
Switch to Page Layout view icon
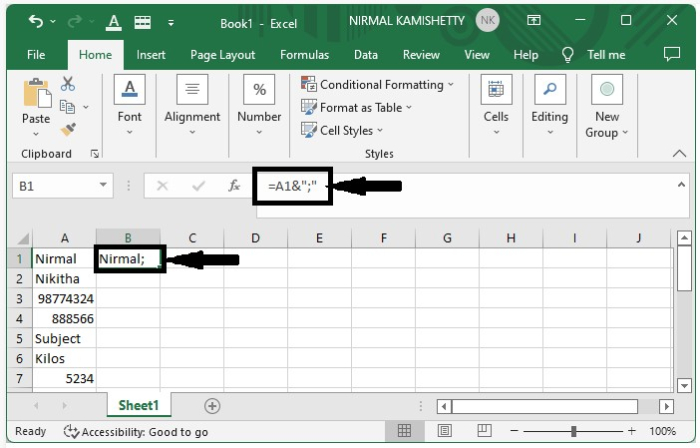tap(444, 431)
